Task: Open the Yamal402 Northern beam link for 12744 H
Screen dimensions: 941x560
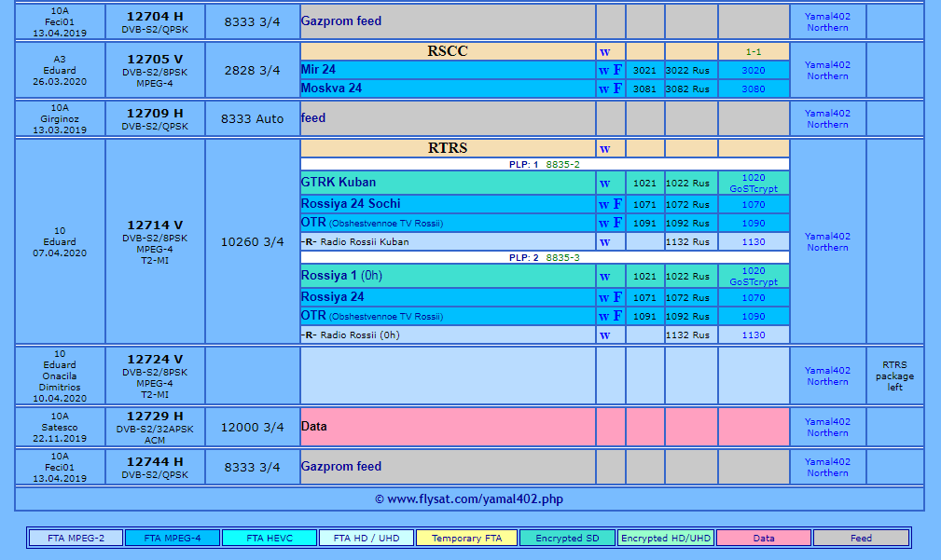Action: point(827,467)
